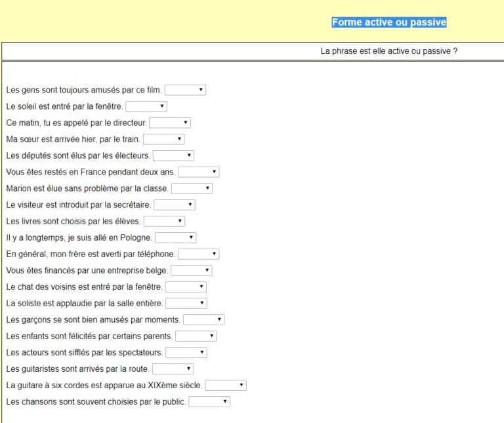Open dropdown for "Les garçons se sont bien amusés"
The height and width of the screenshot is (423, 504).
pyautogui.click(x=203, y=319)
